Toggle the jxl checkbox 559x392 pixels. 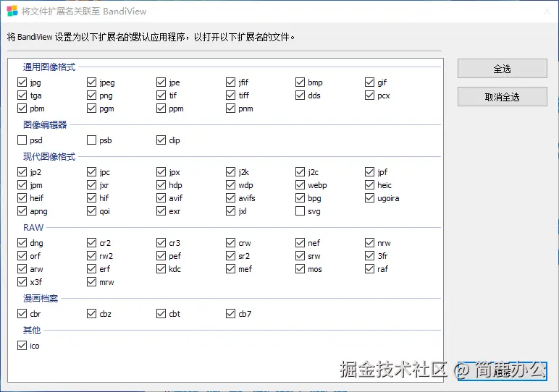click(x=231, y=211)
